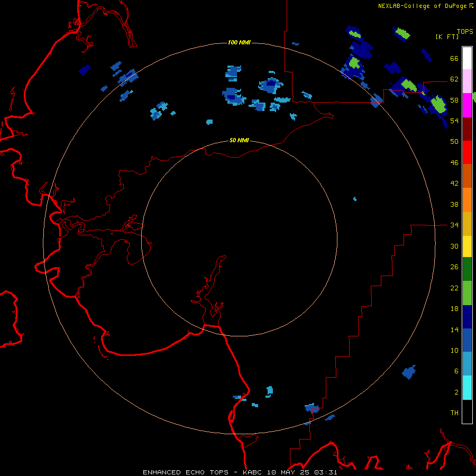
Task: Click "ENHANCED ECHO TOPS" footer title
Action: point(186,472)
